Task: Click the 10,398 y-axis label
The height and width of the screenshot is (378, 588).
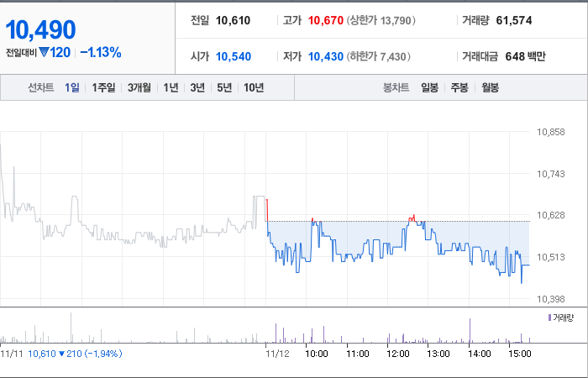Action: [550, 299]
